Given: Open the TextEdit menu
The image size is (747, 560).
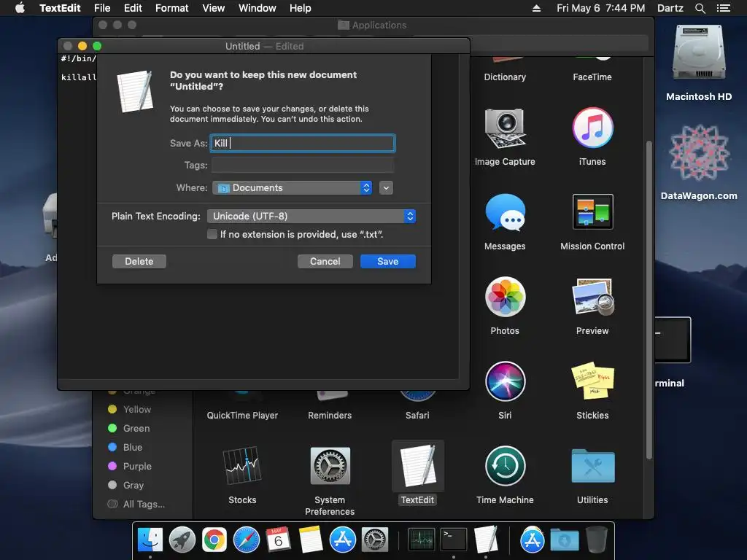Looking at the screenshot, I should [x=60, y=8].
